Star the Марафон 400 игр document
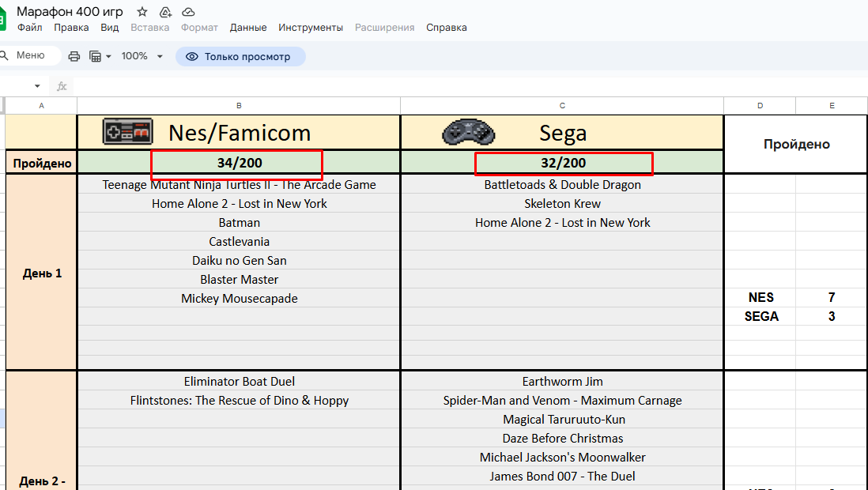Image resolution: width=868 pixels, height=490 pixels. 142,12
